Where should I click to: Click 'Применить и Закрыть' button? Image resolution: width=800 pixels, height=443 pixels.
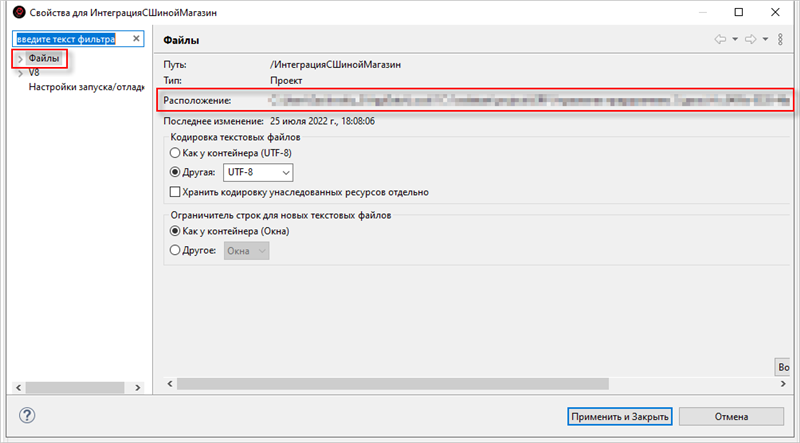click(x=617, y=416)
